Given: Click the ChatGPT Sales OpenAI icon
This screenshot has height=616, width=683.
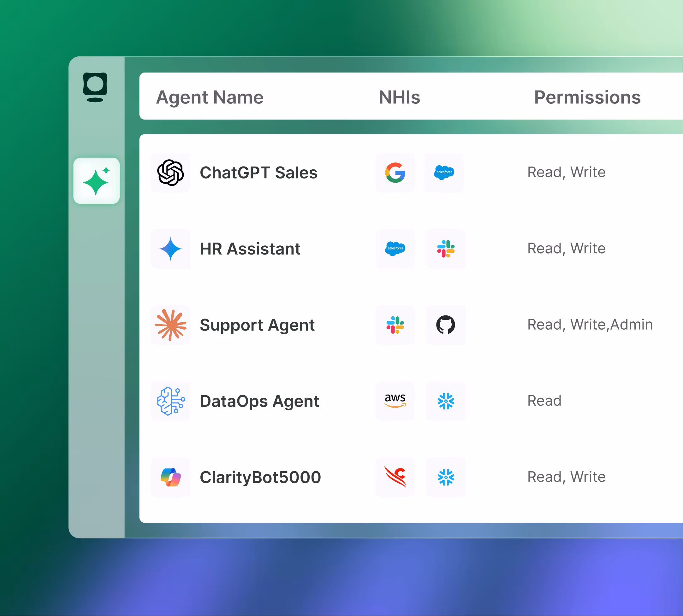Looking at the screenshot, I should pos(171,173).
